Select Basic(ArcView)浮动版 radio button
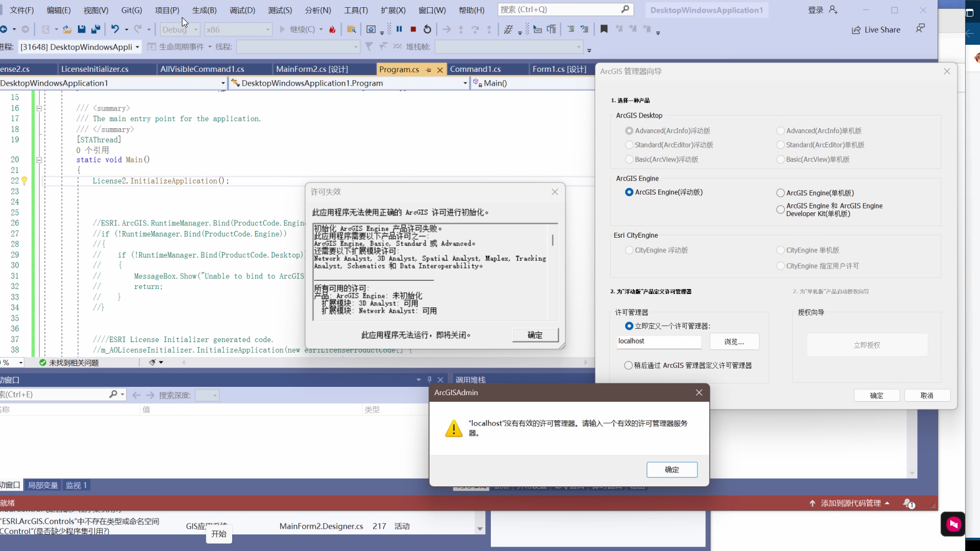Screen dimensions: 980x551 [x=629, y=159]
